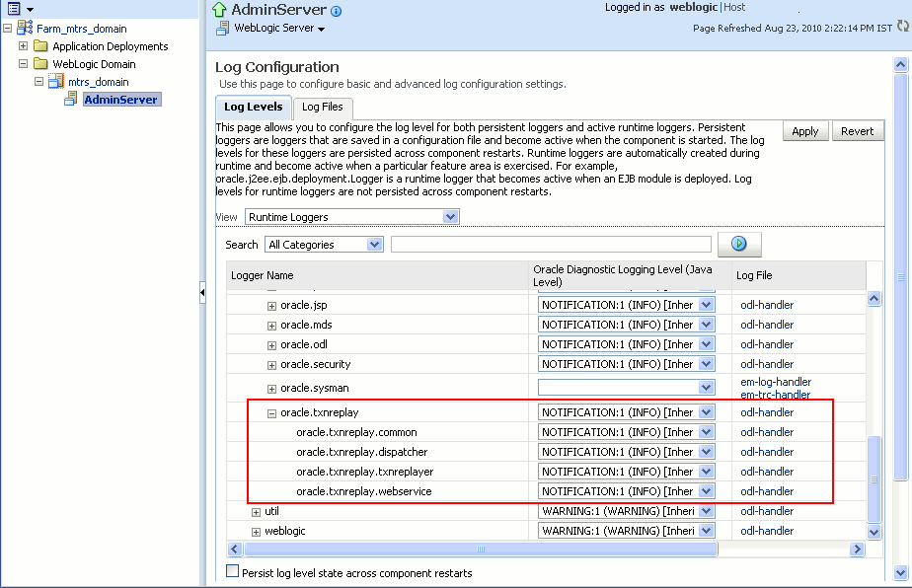Image resolution: width=912 pixels, height=588 pixels.
Task: Open the All Categories search dropdown
Action: pyautogui.click(x=324, y=245)
